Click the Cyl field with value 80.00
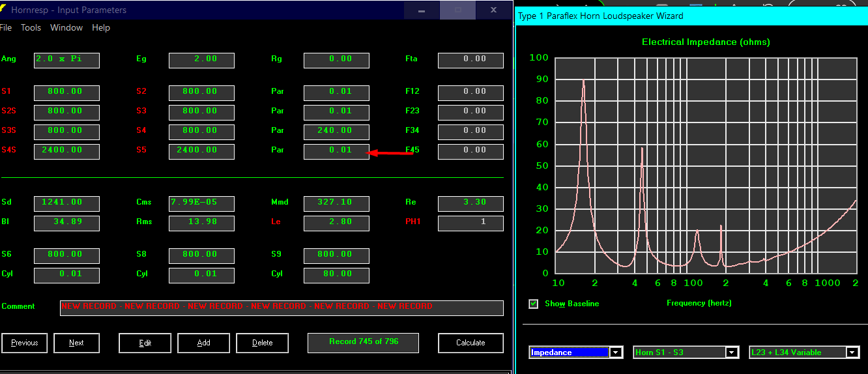Screen dimensions: 868x374 [x=336, y=276]
